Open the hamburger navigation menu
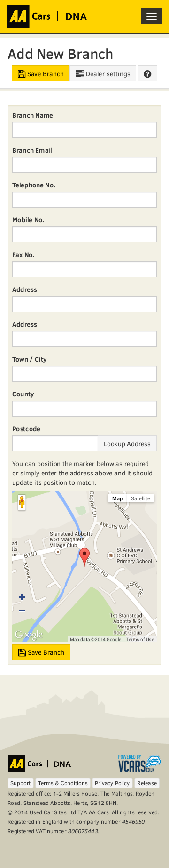 pos(151,16)
